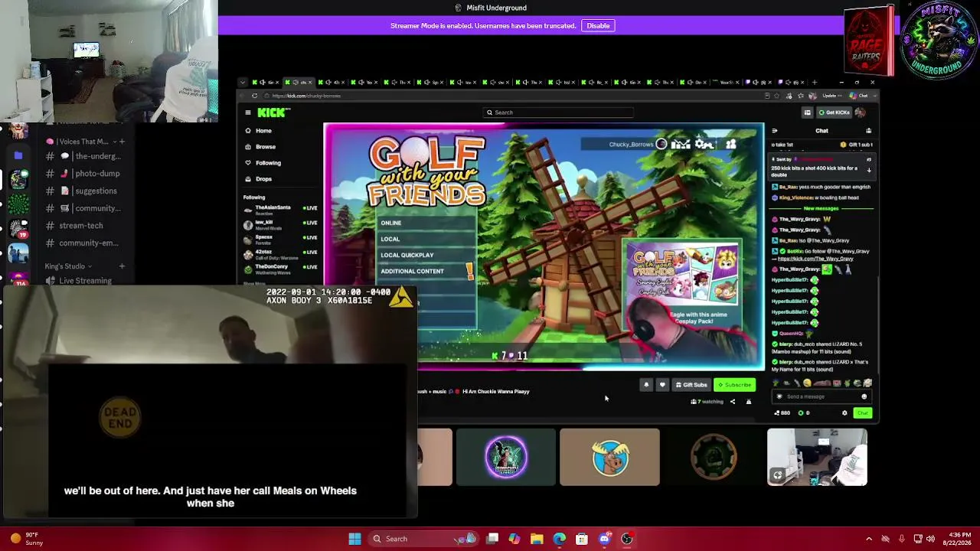This screenshot has width=980, height=551.
Task: Open TheDonConry live channel
Action: [280, 268]
